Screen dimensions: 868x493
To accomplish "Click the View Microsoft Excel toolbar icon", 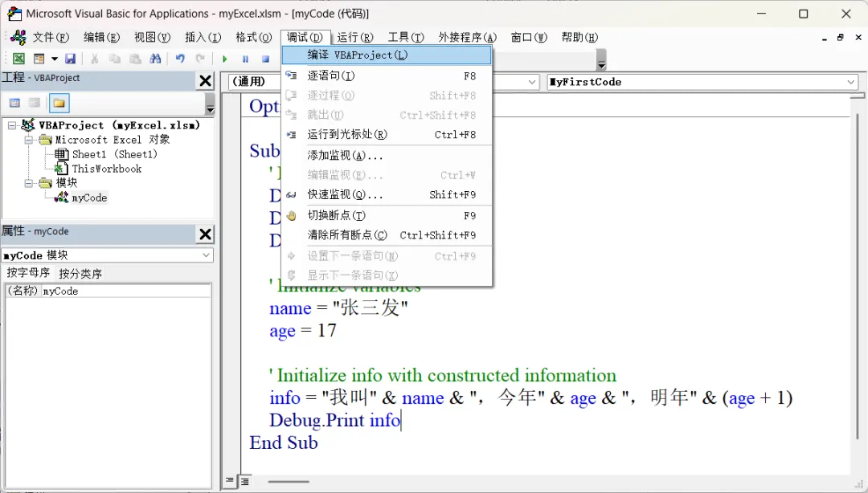I will click(18, 58).
